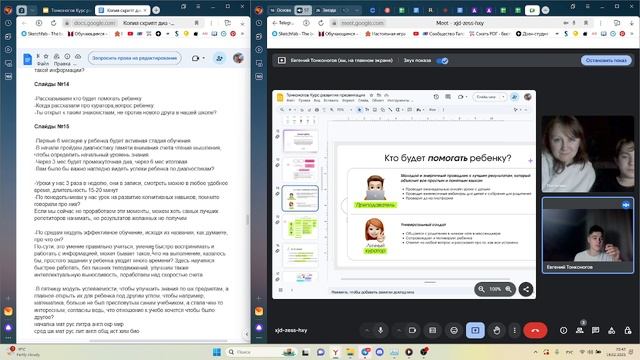Open the Meet activities icon
The image size is (640, 360).
(x=611, y=330)
